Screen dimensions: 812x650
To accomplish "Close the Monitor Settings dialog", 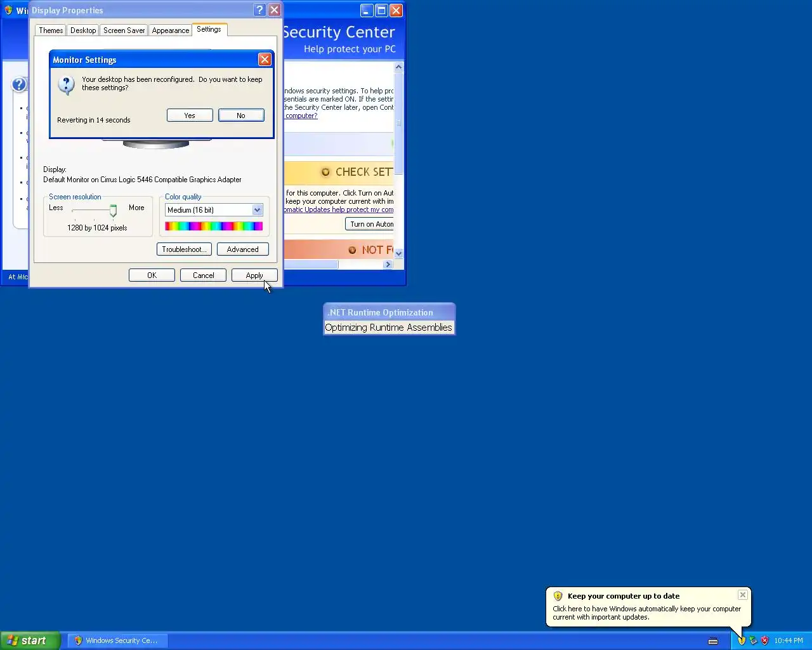I will [265, 60].
